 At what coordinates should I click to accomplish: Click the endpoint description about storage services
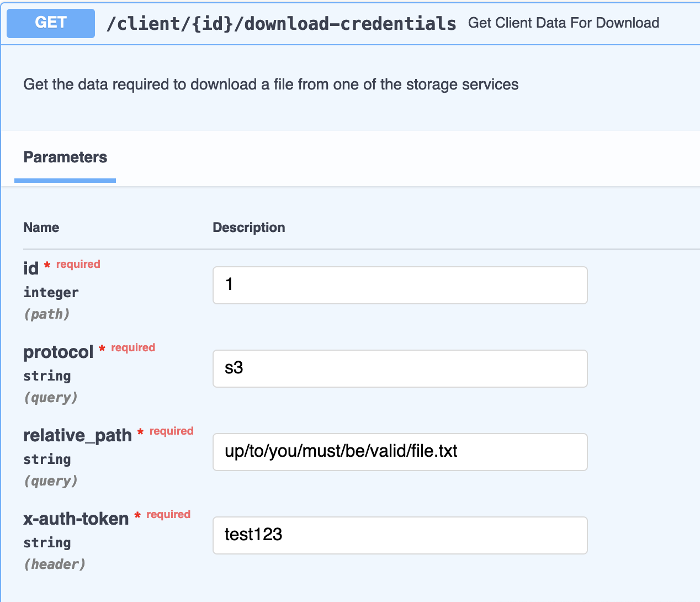[271, 85]
